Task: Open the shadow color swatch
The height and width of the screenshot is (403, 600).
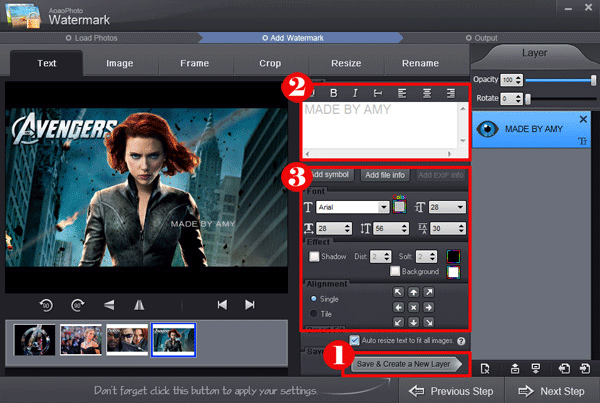Action: point(453,256)
